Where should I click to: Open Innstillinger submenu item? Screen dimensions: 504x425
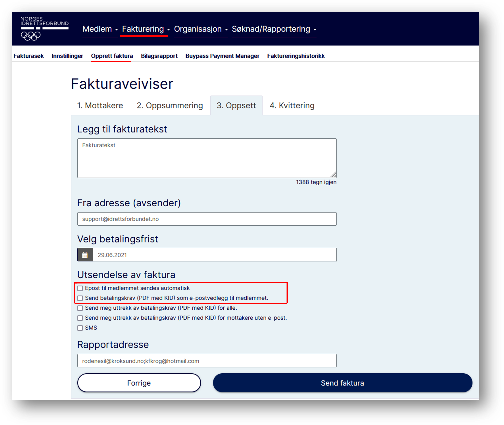pos(67,56)
